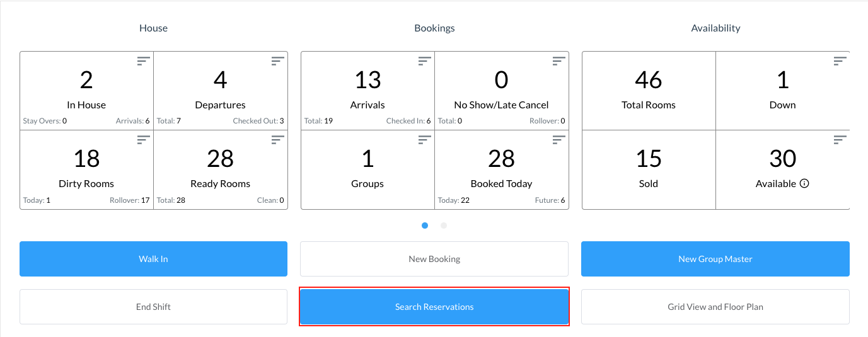The height and width of the screenshot is (337, 868).
Task: Click filter icon on Ready Rooms tile
Action: (278, 139)
